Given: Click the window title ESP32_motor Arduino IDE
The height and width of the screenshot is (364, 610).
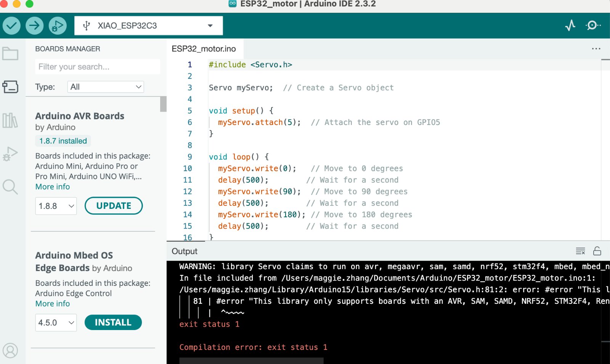Looking at the screenshot, I should point(308,4).
